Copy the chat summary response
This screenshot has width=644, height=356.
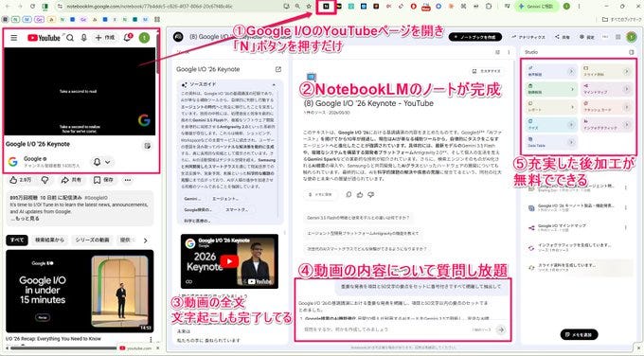tap(349, 195)
